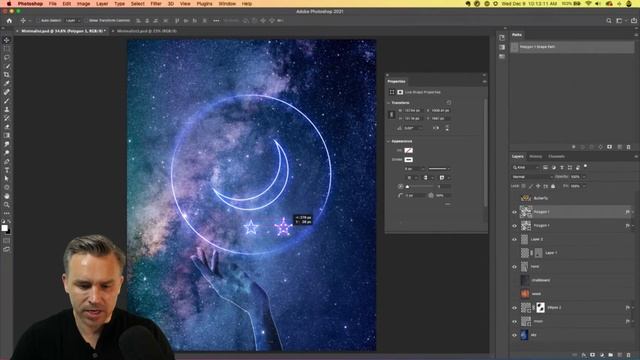640x360 pixels.
Task: Collapse the Appearance section in Properties
Action: 389,141
